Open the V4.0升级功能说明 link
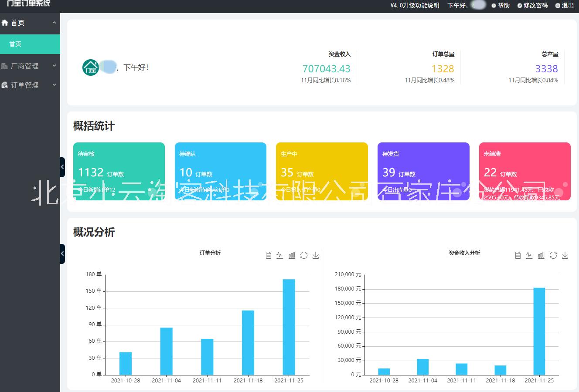Screen dimensions: 579x392 [415, 5]
